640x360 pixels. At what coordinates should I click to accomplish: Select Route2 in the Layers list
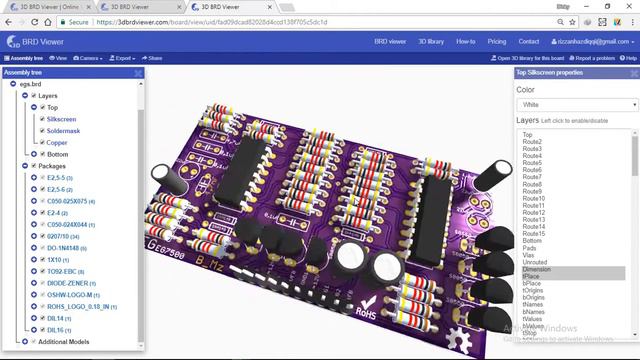tap(532, 142)
